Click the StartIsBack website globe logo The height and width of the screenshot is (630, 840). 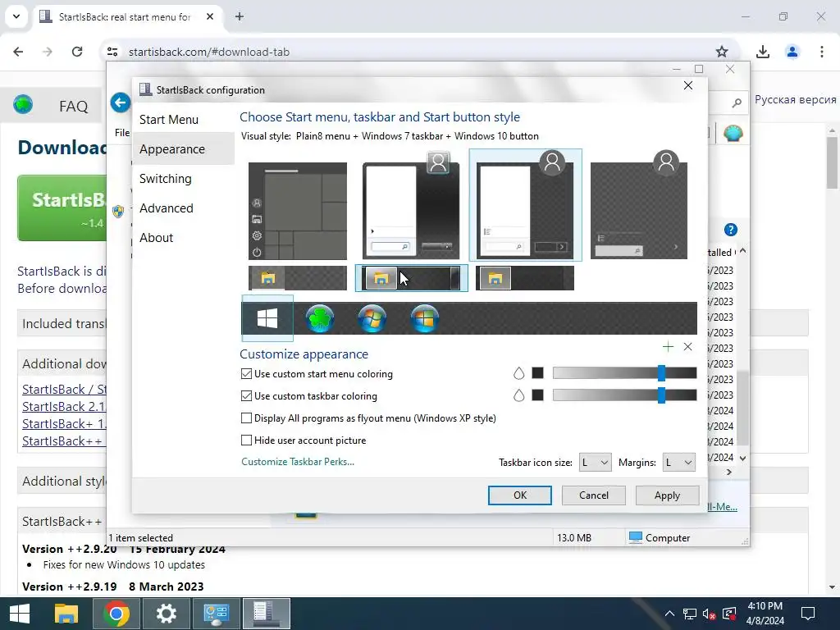23,104
